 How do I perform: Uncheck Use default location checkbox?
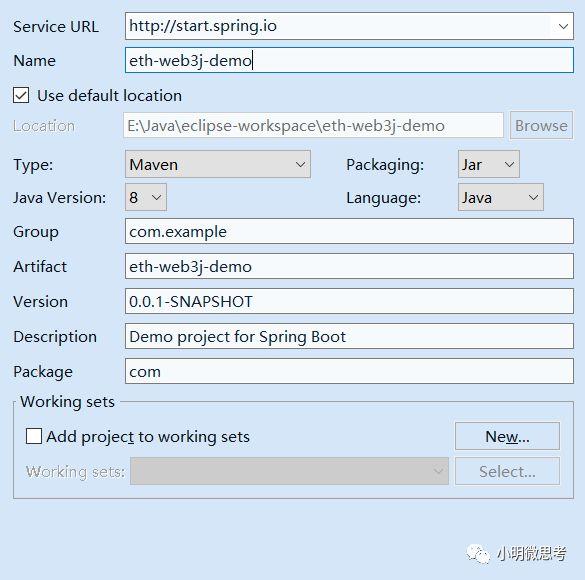coord(21,95)
